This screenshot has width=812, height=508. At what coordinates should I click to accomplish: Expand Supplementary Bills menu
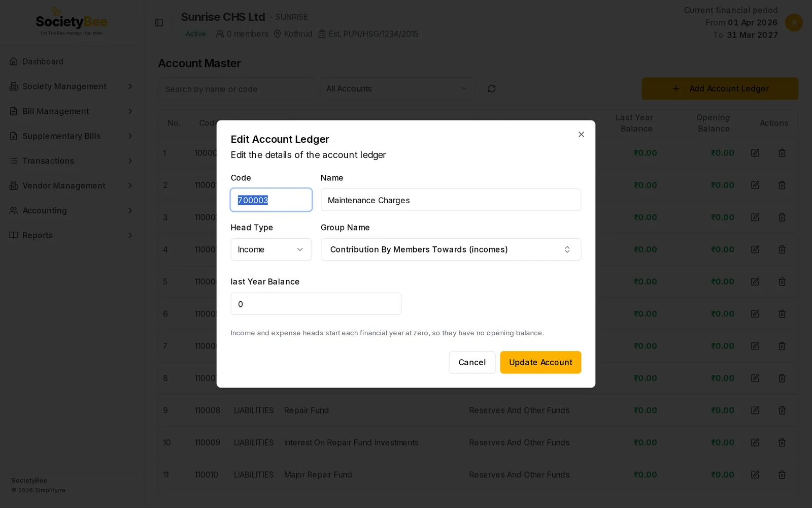pos(71,136)
